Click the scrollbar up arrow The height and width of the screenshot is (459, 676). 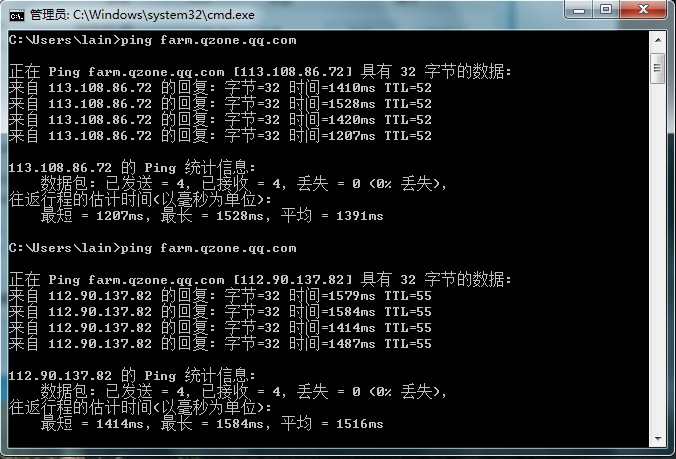pos(657,41)
